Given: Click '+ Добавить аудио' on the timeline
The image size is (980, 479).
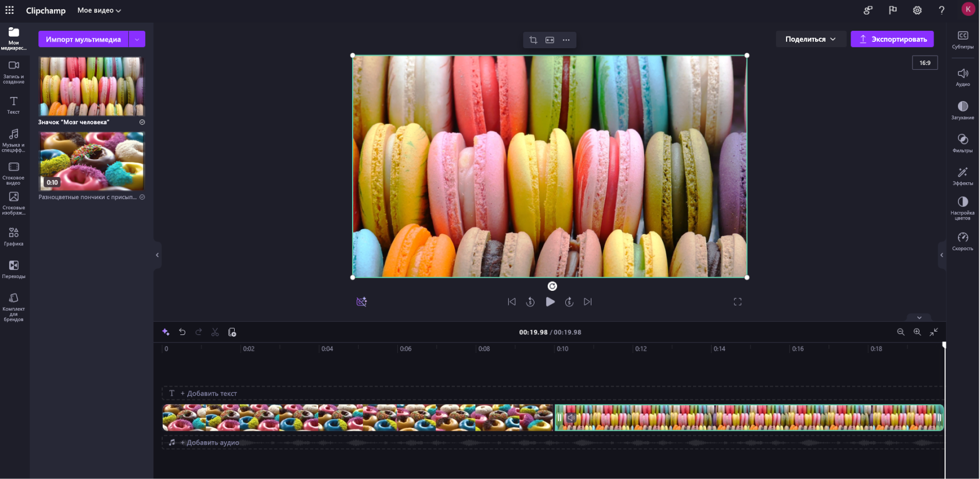Looking at the screenshot, I should coord(209,442).
